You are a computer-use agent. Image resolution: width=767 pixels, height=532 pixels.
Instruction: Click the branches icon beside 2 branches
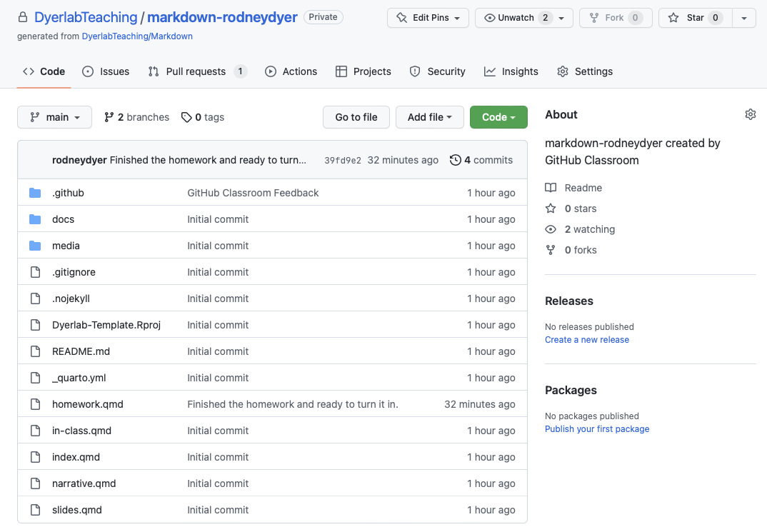(109, 117)
